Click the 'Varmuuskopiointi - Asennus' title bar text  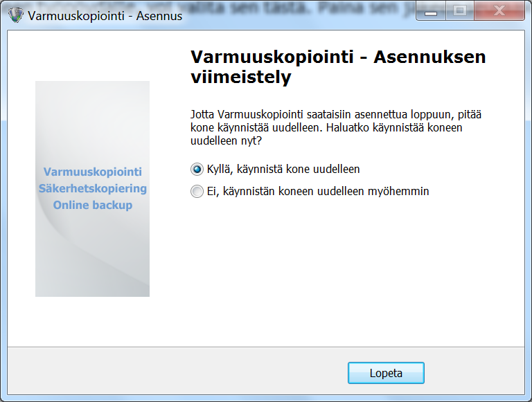105,16
